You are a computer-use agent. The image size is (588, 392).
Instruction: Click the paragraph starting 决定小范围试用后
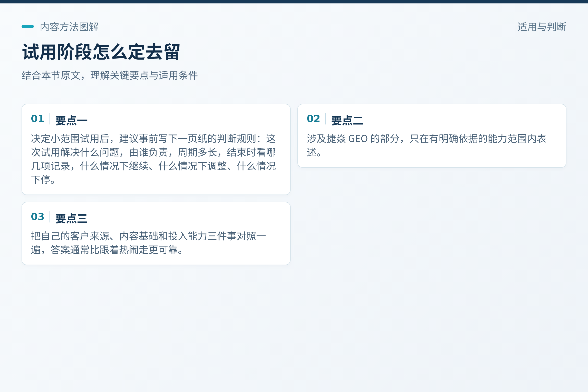(x=153, y=159)
